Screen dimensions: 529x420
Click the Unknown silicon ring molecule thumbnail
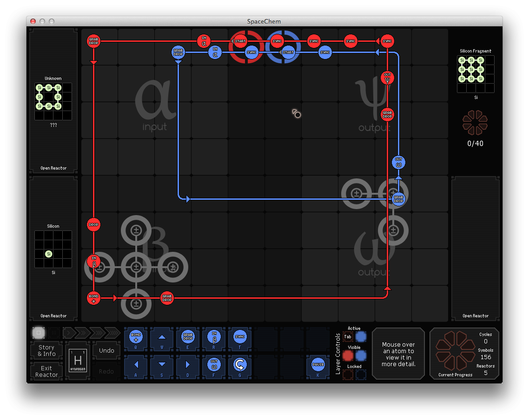pos(53,101)
